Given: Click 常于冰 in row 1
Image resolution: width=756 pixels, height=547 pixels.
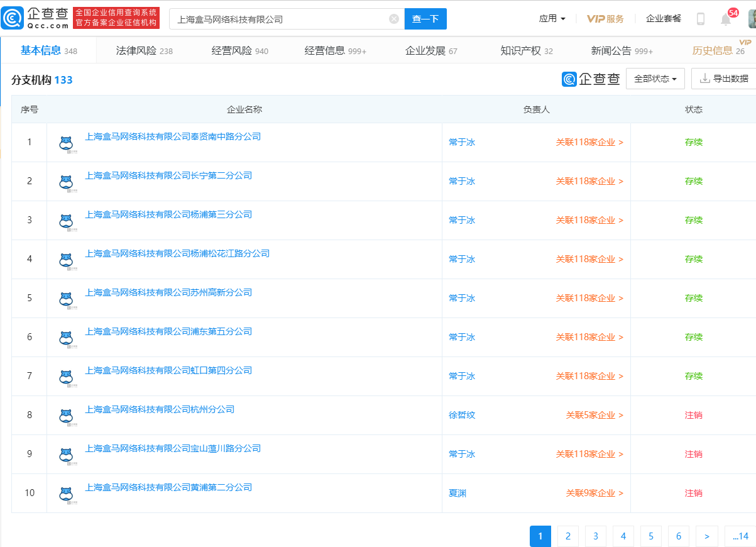Looking at the screenshot, I should pyautogui.click(x=462, y=142).
